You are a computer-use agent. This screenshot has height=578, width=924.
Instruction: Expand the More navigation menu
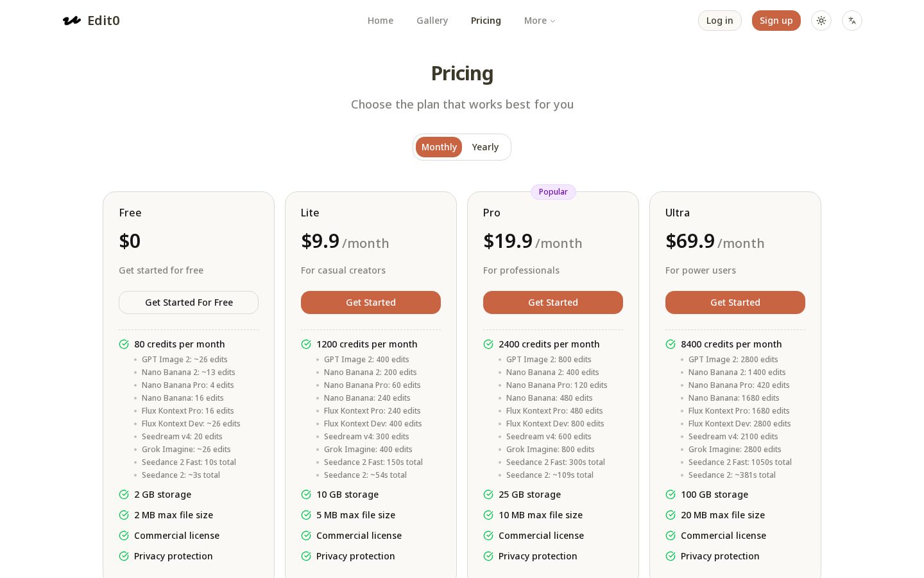[x=540, y=21]
